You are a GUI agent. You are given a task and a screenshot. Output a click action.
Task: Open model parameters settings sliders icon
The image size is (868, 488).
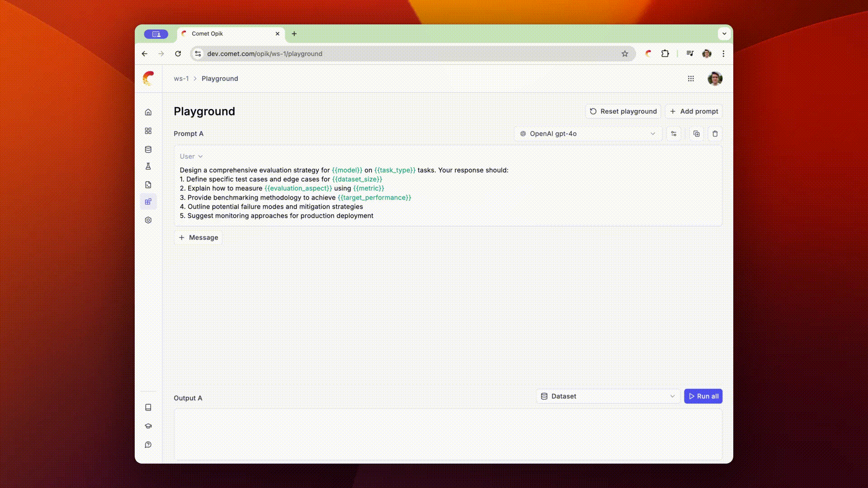tap(674, 134)
